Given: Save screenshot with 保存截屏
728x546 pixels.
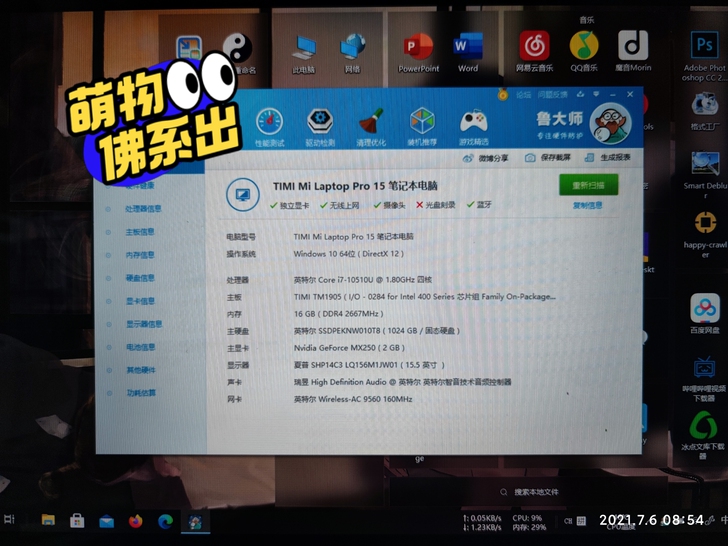Looking at the screenshot, I should point(547,158).
